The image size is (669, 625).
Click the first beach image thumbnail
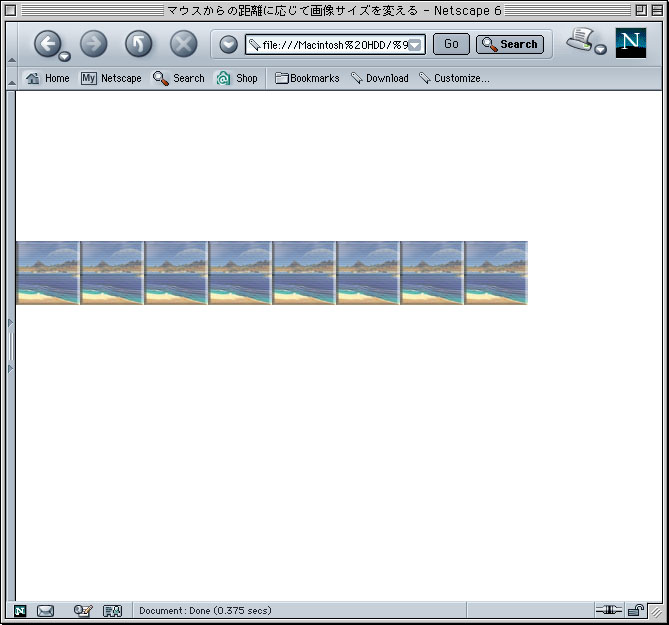48,273
